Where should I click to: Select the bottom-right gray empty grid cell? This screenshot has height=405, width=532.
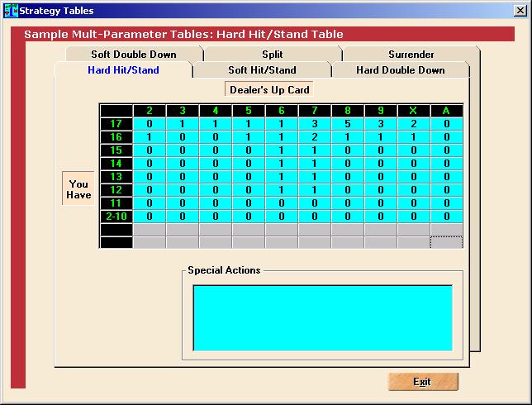pyautogui.click(x=446, y=242)
